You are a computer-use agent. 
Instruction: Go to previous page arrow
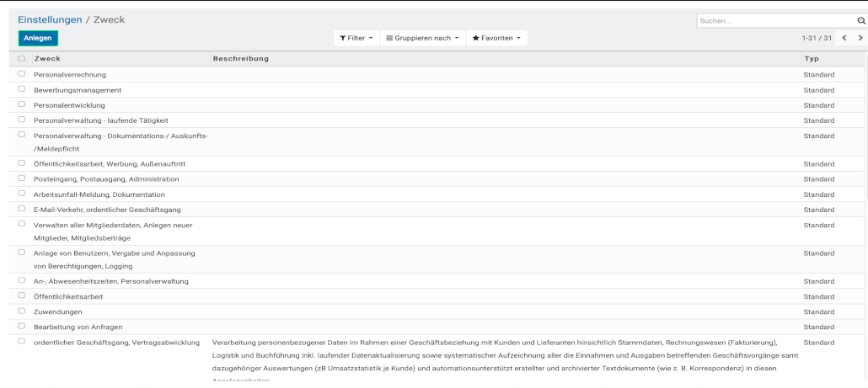tap(844, 38)
